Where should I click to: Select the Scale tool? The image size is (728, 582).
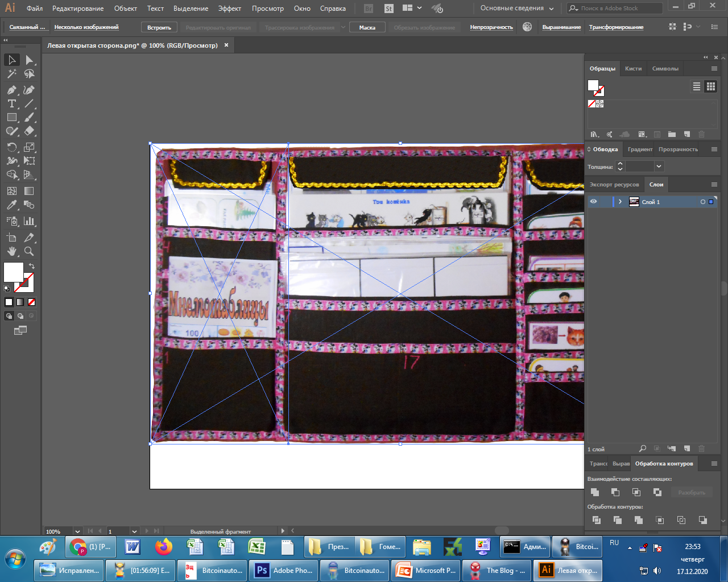point(30,147)
